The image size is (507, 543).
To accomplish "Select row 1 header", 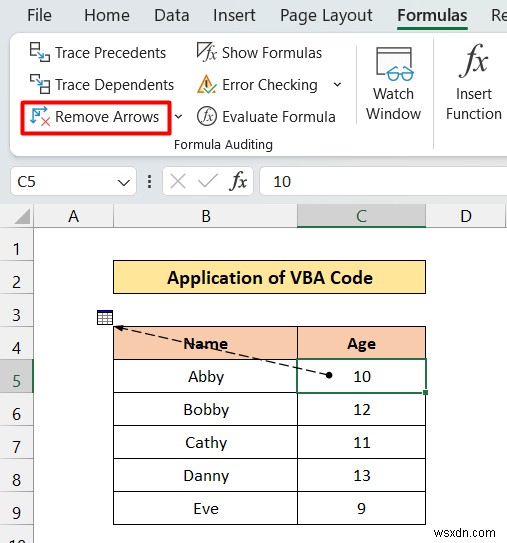I will (16, 244).
